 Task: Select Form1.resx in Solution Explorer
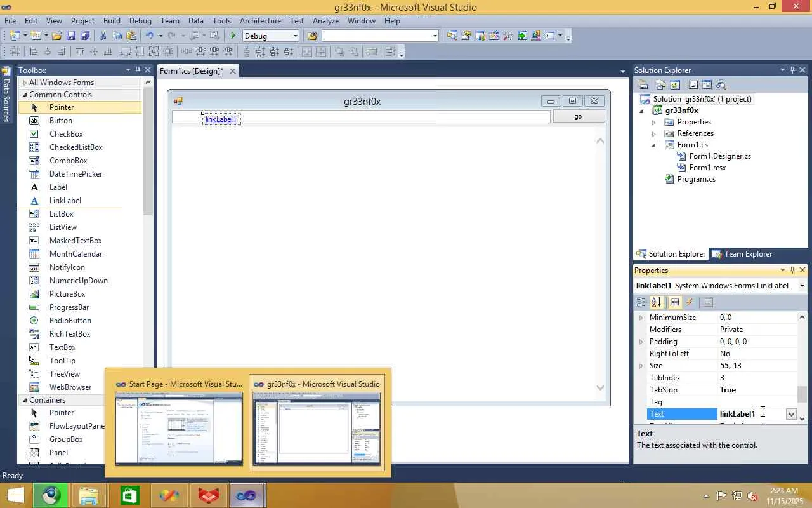(x=707, y=168)
